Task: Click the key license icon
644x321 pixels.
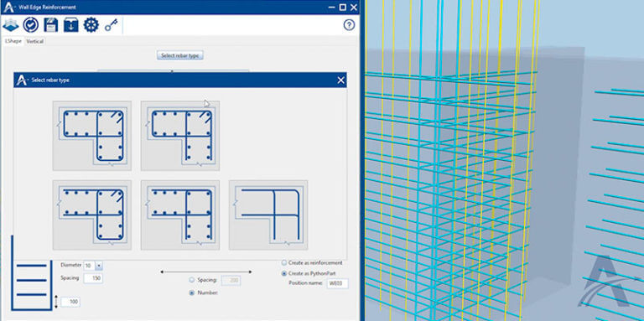Action: (111, 25)
